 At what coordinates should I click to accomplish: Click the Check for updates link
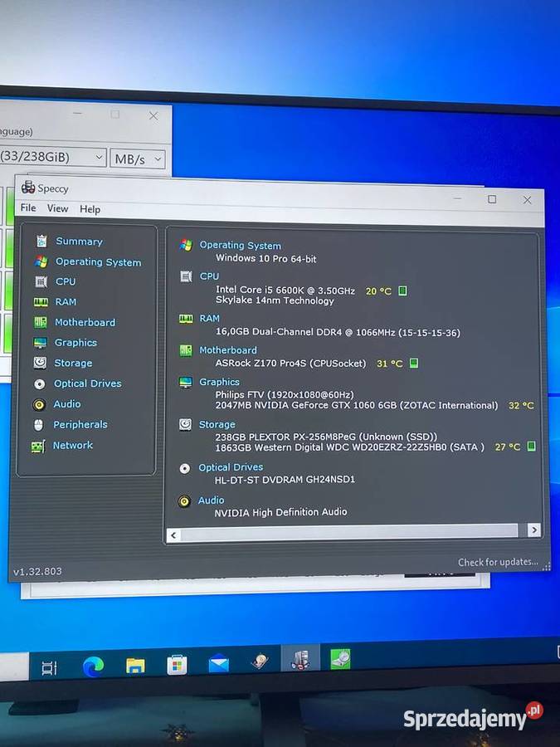click(x=498, y=562)
